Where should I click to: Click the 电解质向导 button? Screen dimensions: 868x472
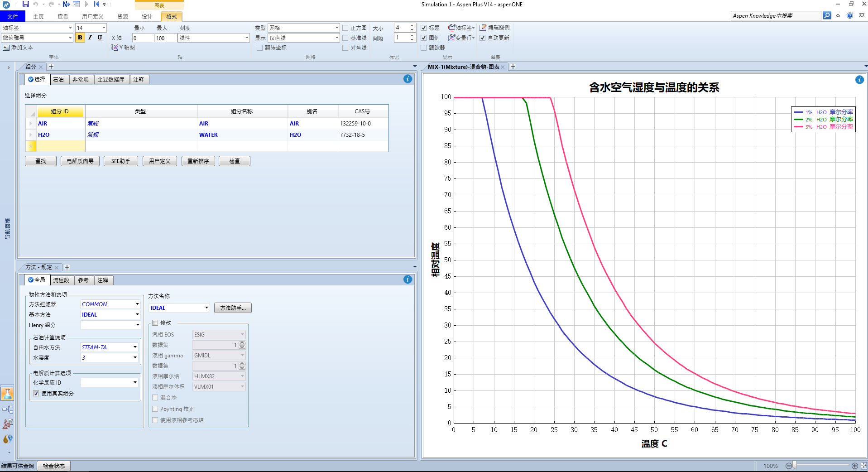[x=80, y=161]
